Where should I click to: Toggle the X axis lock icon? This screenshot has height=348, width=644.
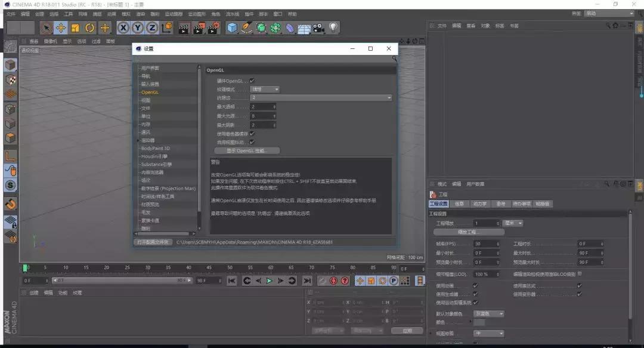[123, 27]
